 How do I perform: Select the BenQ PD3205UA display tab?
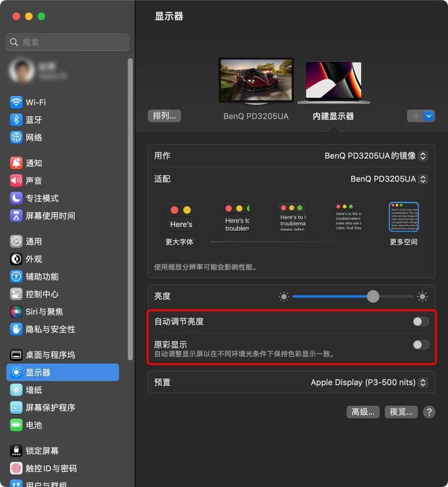click(x=256, y=116)
